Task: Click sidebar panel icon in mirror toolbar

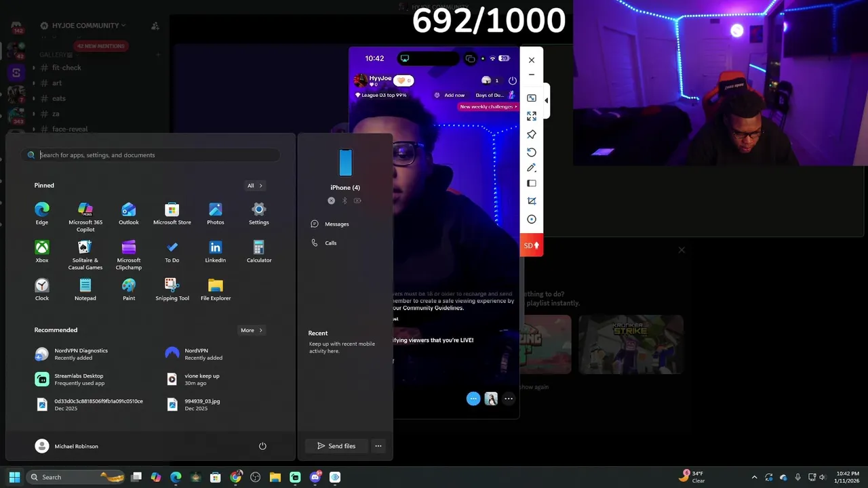Action: pos(532,184)
